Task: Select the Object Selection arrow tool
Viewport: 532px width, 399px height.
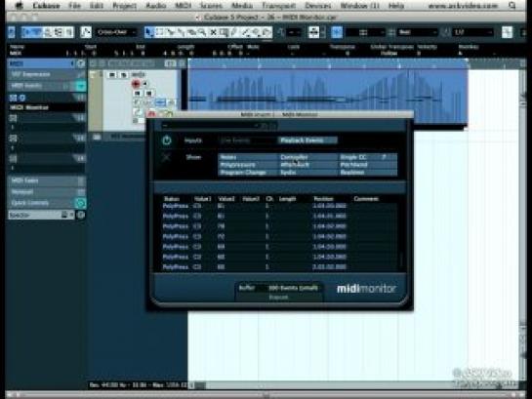Action: click(148, 32)
